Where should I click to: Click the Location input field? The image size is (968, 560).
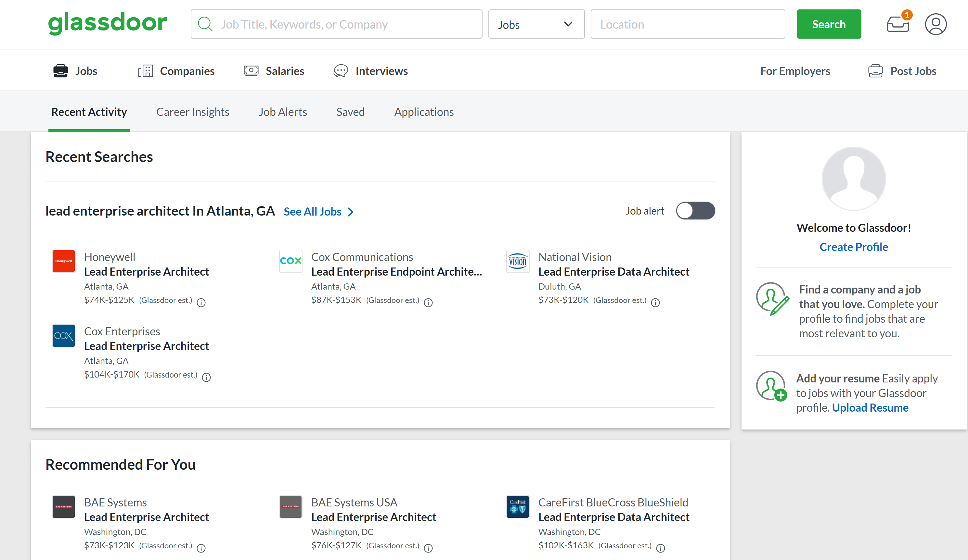click(x=688, y=24)
